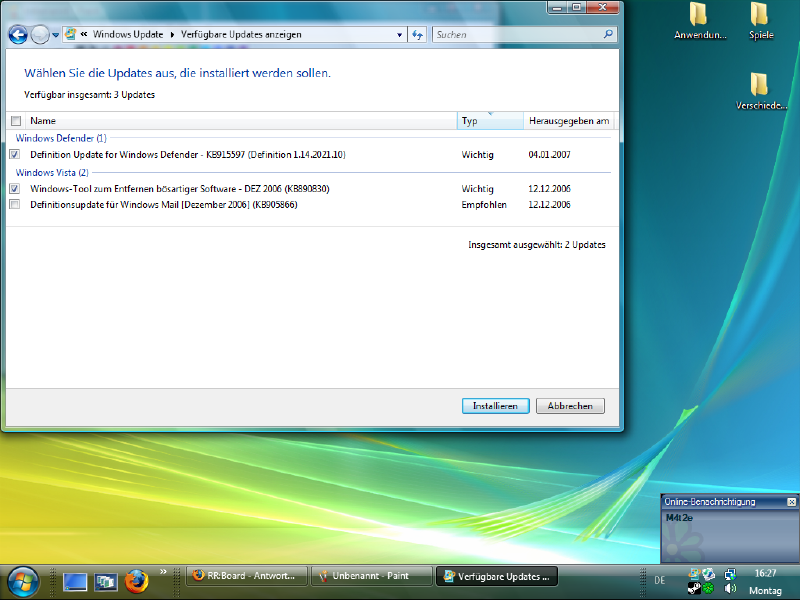
Task: Select the KB905866 Windows Mail row text
Action: pos(164,205)
